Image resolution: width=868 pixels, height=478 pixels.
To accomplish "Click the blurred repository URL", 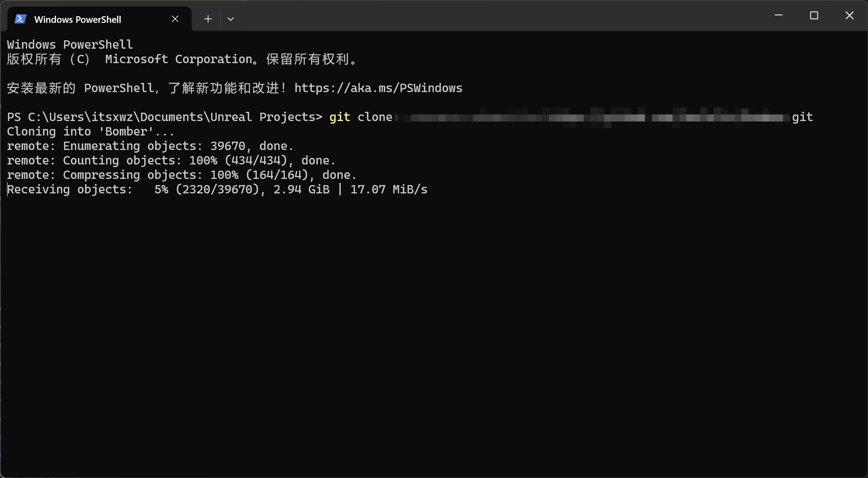I will [592, 118].
